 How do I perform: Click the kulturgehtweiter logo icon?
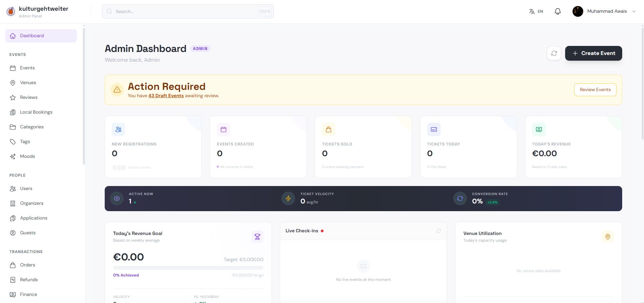point(11,11)
